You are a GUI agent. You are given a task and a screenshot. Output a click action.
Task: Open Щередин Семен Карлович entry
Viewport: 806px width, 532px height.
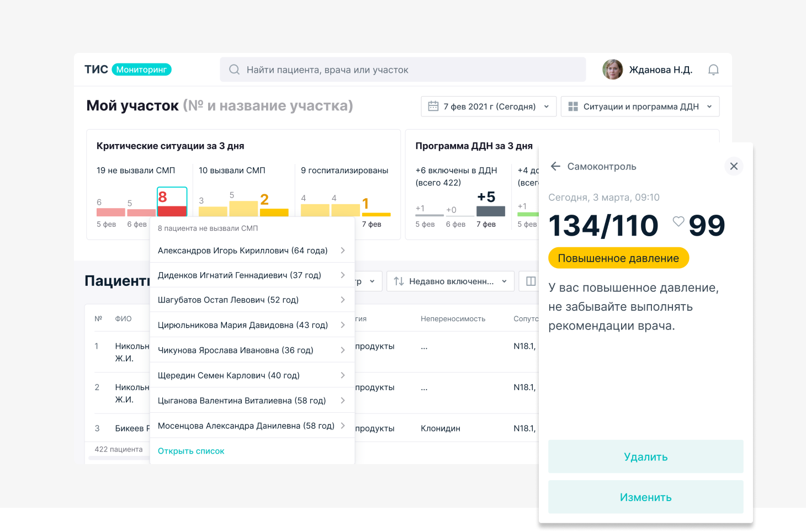(x=252, y=375)
